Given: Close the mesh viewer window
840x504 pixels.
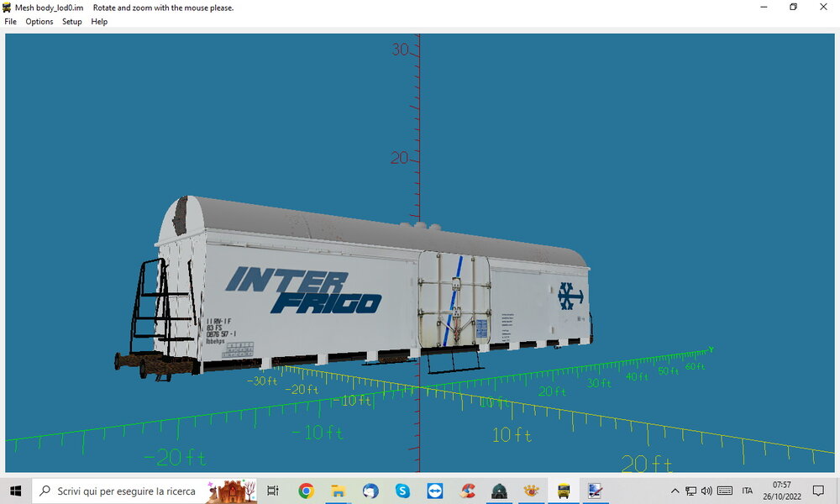Looking at the screenshot, I should pos(823,7).
